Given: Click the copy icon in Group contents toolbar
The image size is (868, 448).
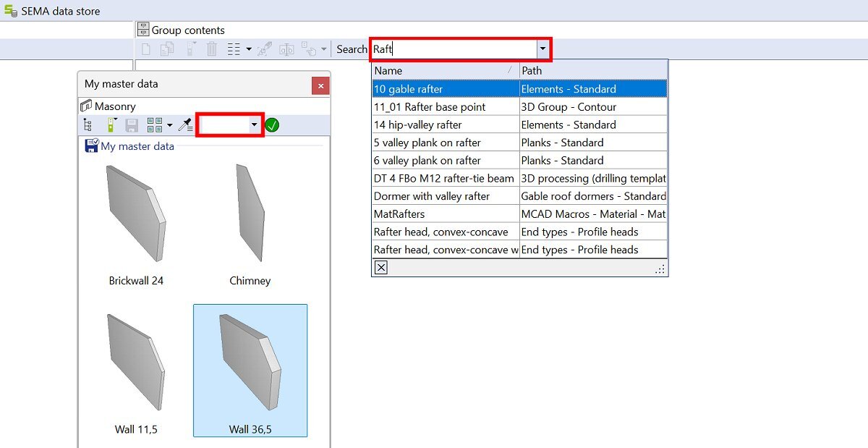Looking at the screenshot, I should pyautogui.click(x=167, y=49).
